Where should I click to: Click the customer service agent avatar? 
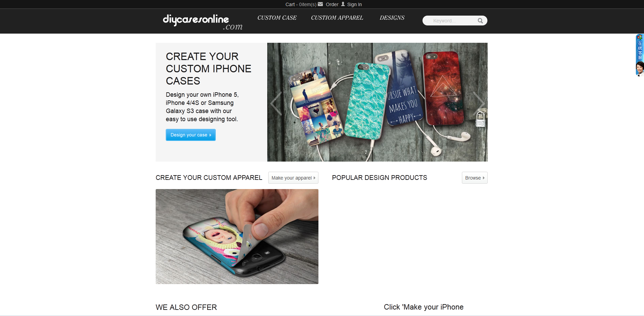click(640, 69)
